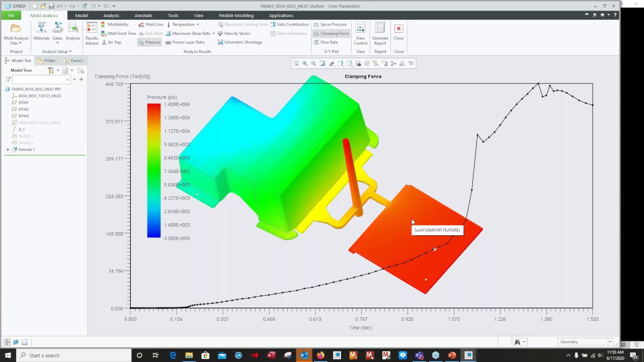Close the Mold Analysis tab with Close button

point(398,32)
